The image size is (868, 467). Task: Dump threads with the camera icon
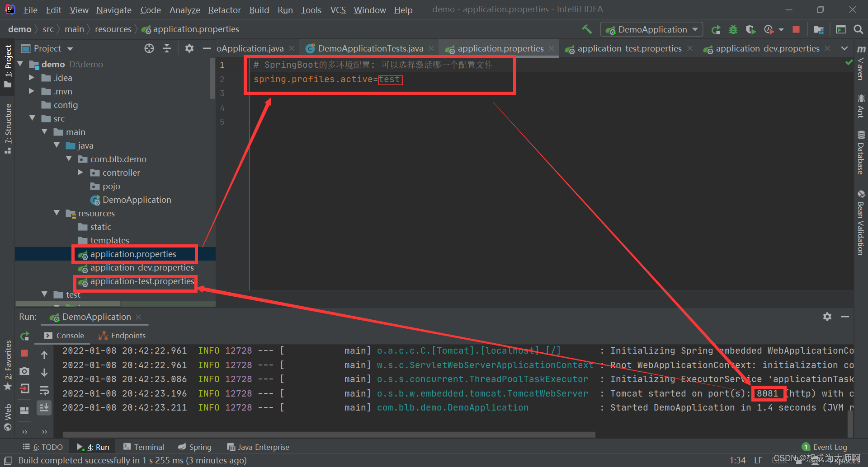[24, 371]
